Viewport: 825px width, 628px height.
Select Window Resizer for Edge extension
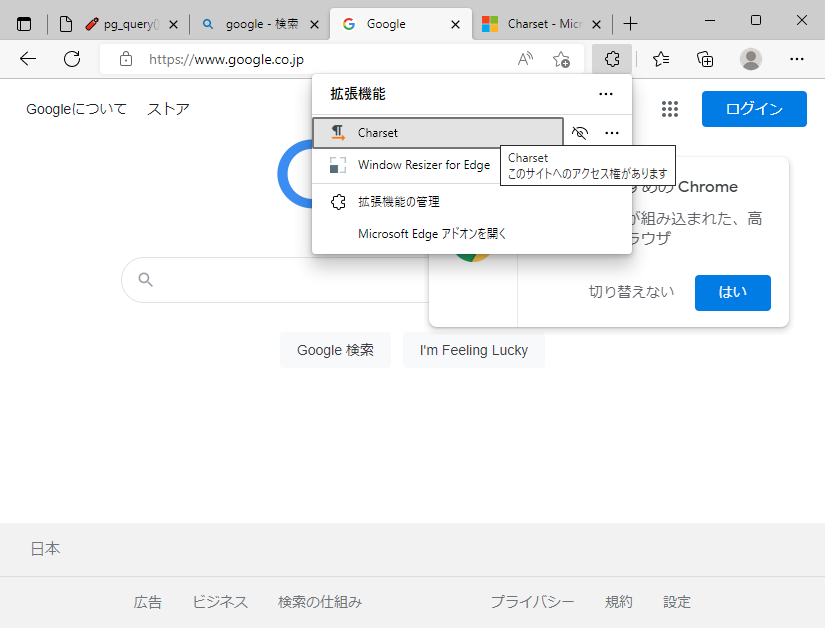tap(407, 165)
